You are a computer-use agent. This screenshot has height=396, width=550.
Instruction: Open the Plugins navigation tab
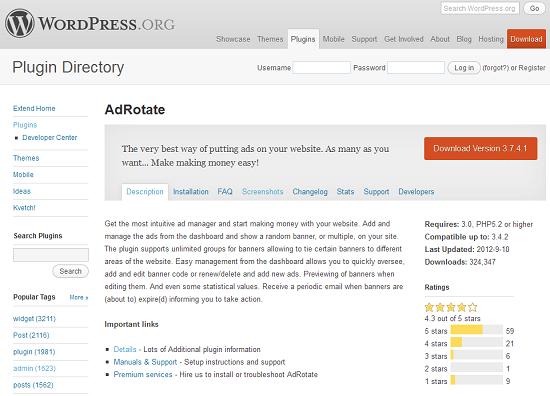[303, 39]
